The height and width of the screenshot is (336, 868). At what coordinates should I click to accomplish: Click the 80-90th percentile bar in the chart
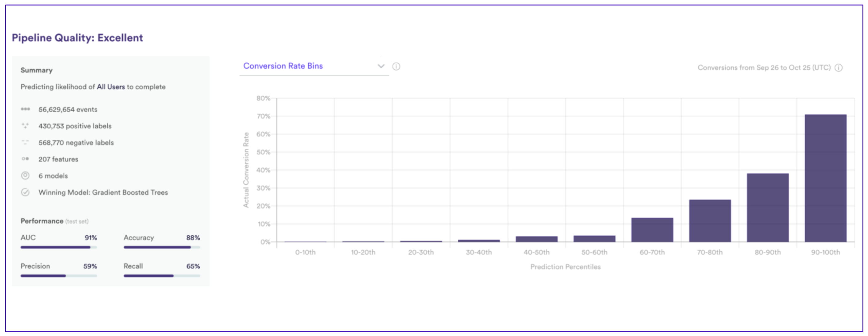pyautogui.click(x=768, y=208)
